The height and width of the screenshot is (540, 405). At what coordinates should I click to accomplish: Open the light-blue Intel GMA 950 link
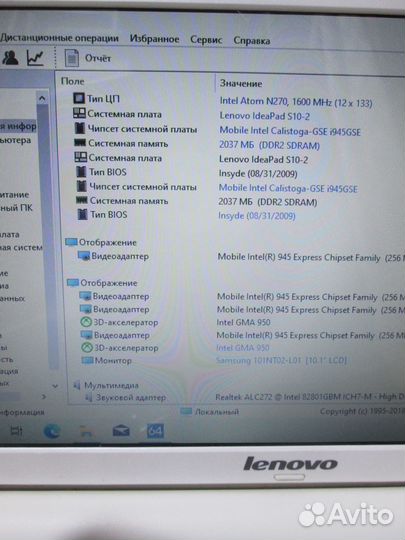(x=242, y=348)
